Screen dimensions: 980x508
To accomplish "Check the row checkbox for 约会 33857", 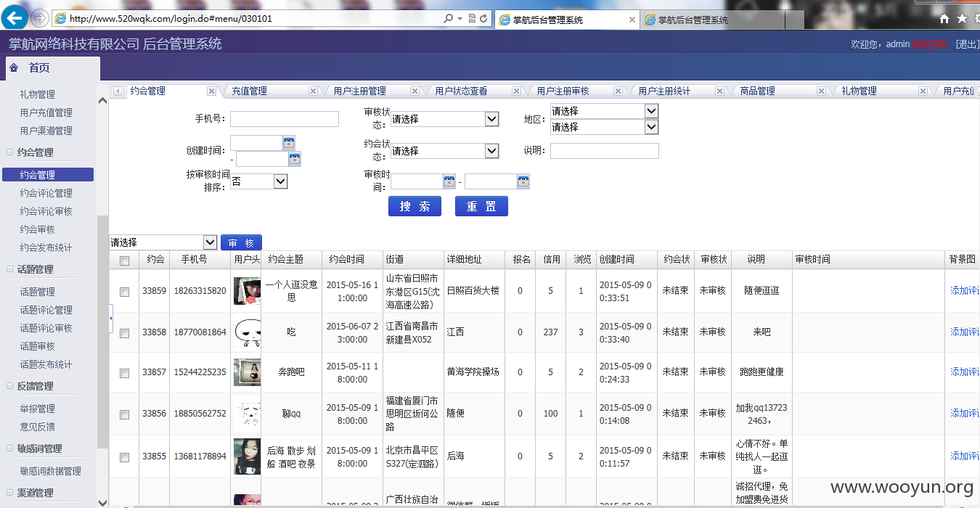I will (x=124, y=372).
